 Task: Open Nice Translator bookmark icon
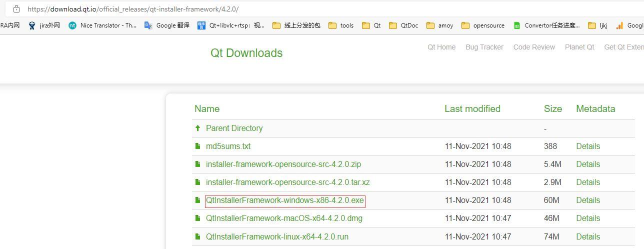(72, 25)
